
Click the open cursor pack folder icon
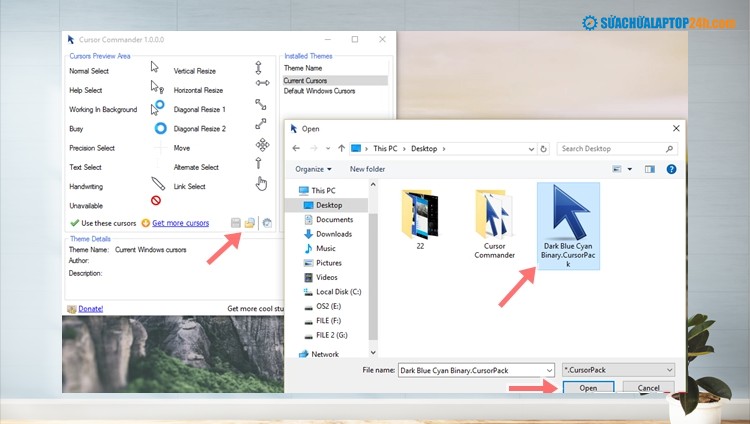[x=250, y=223]
